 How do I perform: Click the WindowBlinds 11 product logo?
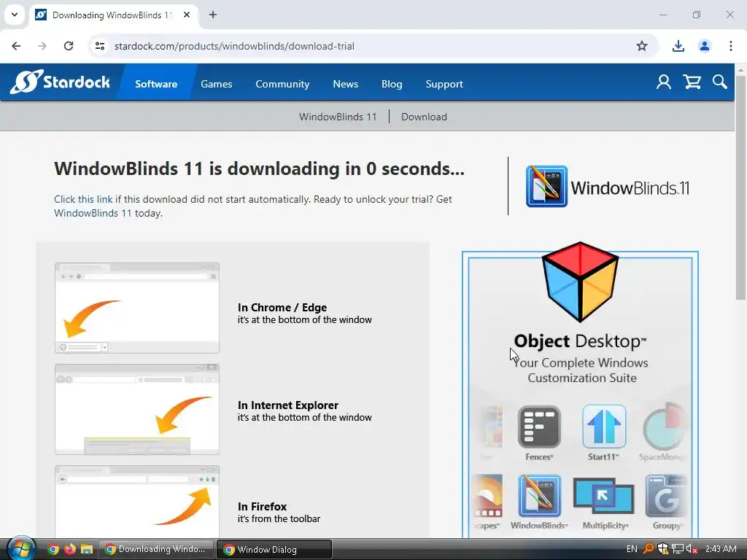608,187
